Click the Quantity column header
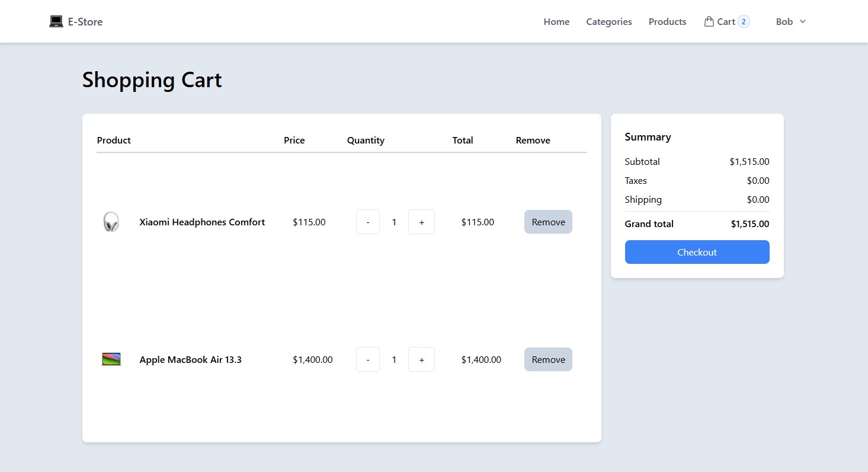The width and height of the screenshot is (868, 472). [366, 141]
